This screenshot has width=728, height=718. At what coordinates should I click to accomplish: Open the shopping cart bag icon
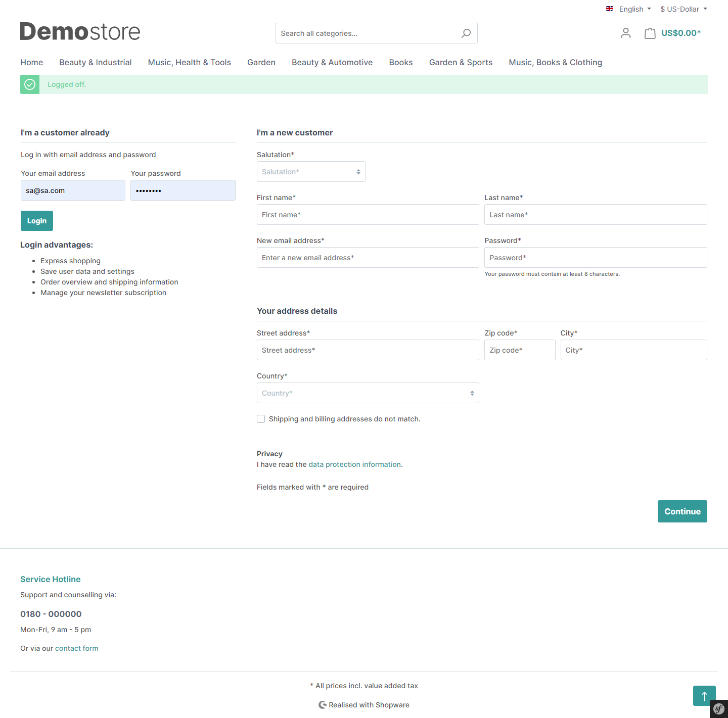650,33
